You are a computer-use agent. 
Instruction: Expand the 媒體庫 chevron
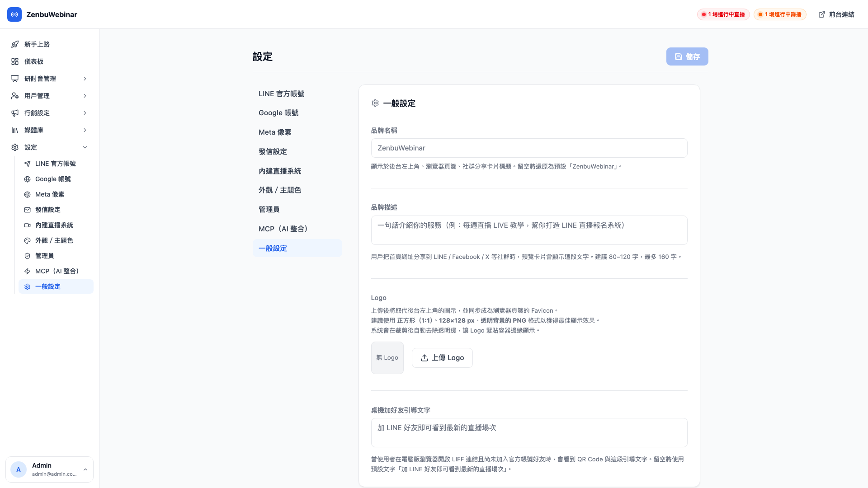(85, 130)
